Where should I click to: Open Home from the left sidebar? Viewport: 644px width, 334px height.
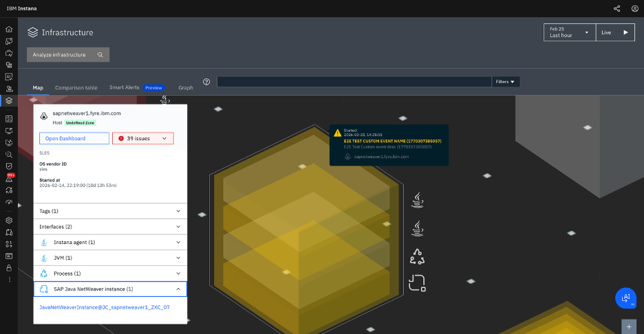pyautogui.click(x=9, y=30)
